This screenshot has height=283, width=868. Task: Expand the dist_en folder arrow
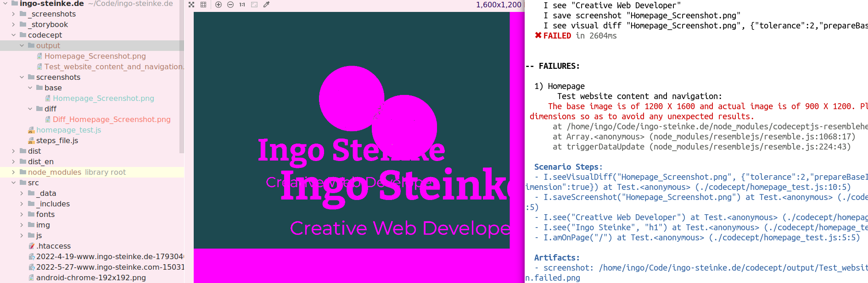coord(13,161)
